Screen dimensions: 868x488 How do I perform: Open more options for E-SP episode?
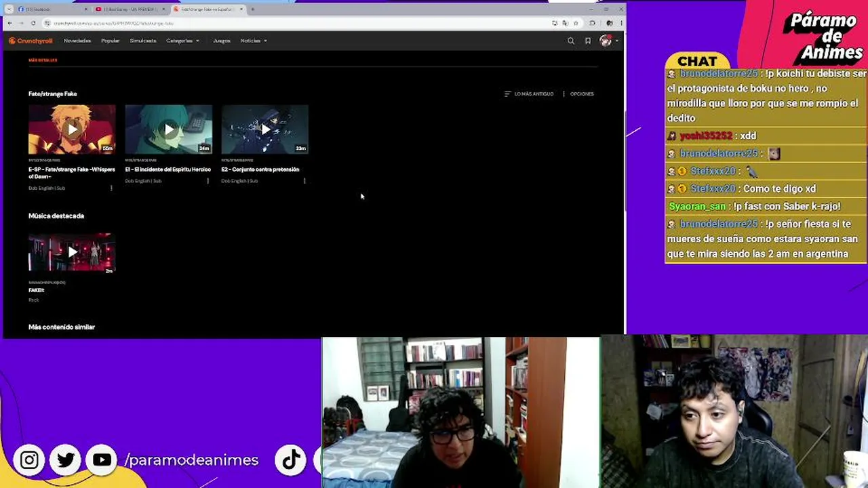[x=111, y=188]
